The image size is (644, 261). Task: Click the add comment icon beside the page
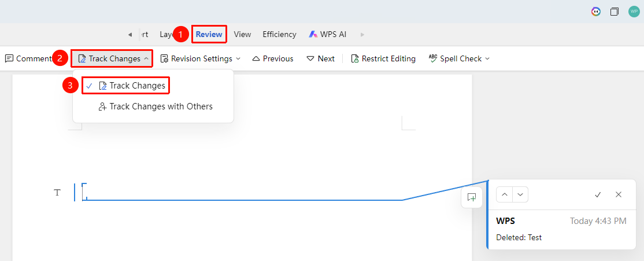[472, 197]
